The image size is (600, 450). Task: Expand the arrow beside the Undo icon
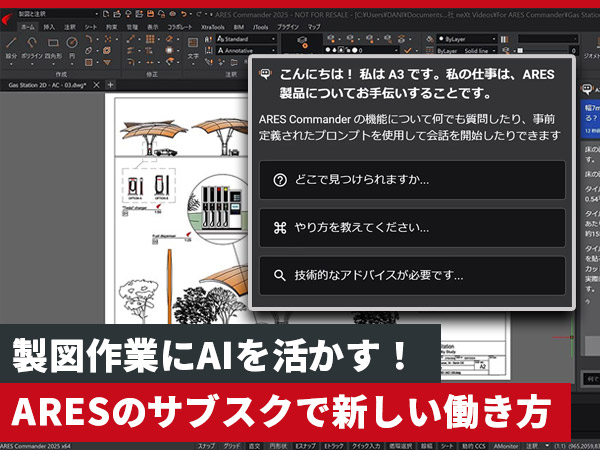(x=191, y=14)
